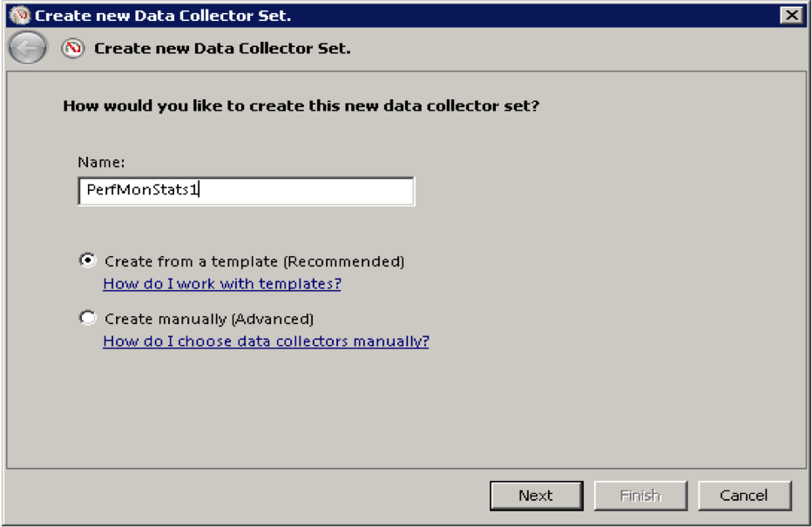
Task: Select the 'Create manually (Advanced)' radio button
Action: 87,318
